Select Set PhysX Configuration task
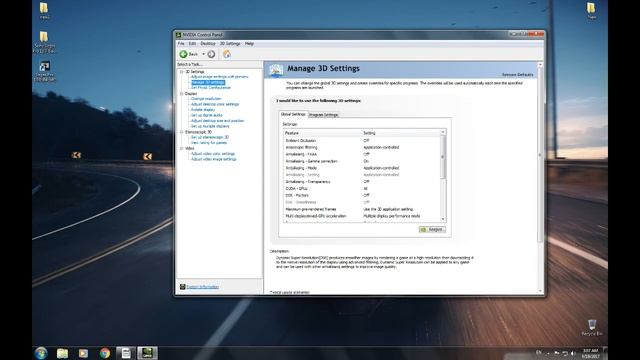This screenshot has height=360, width=640. pyautogui.click(x=211, y=88)
